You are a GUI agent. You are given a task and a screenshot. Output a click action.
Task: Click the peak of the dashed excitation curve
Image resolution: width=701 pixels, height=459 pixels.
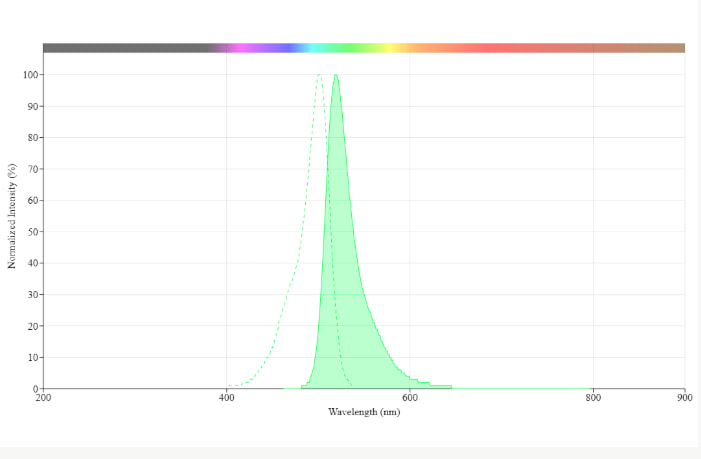coord(318,75)
